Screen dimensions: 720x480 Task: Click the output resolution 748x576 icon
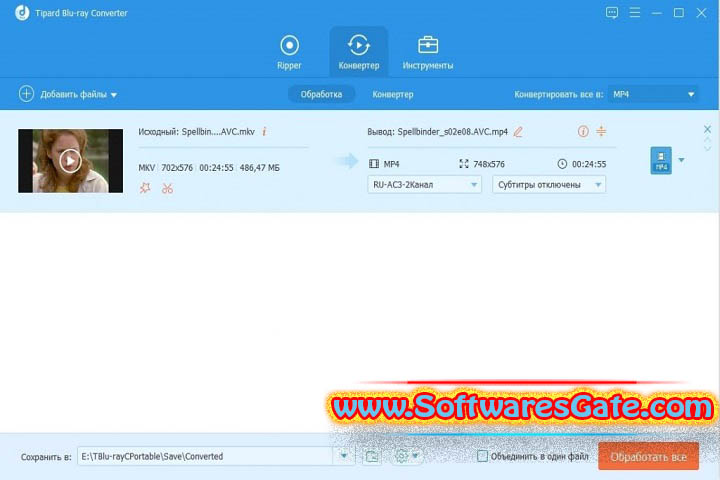pos(464,164)
